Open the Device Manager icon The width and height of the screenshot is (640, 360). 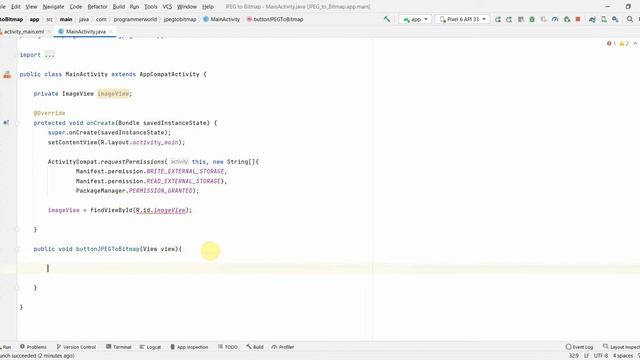tap(604, 19)
